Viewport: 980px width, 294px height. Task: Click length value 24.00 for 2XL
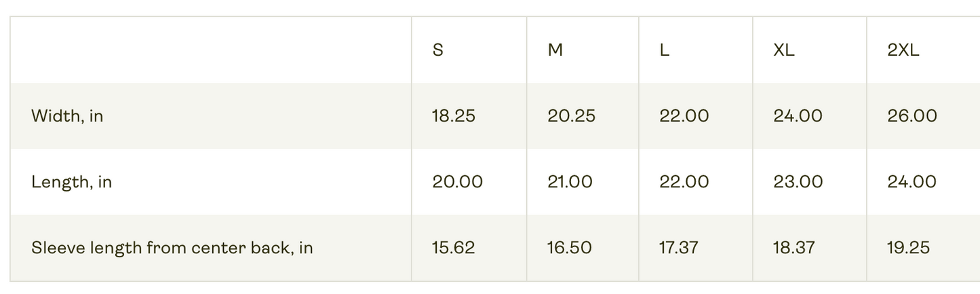912,182
